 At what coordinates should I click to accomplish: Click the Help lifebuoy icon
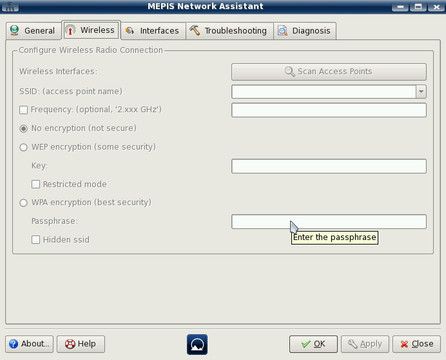coord(70,344)
